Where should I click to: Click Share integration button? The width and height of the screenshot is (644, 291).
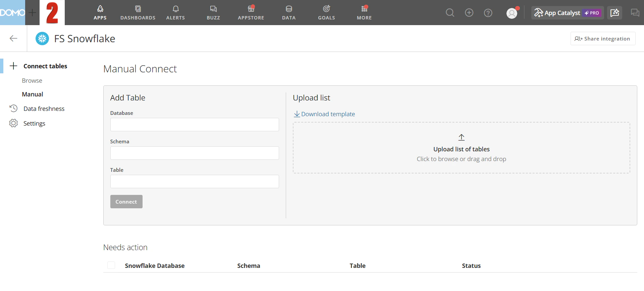point(603,39)
